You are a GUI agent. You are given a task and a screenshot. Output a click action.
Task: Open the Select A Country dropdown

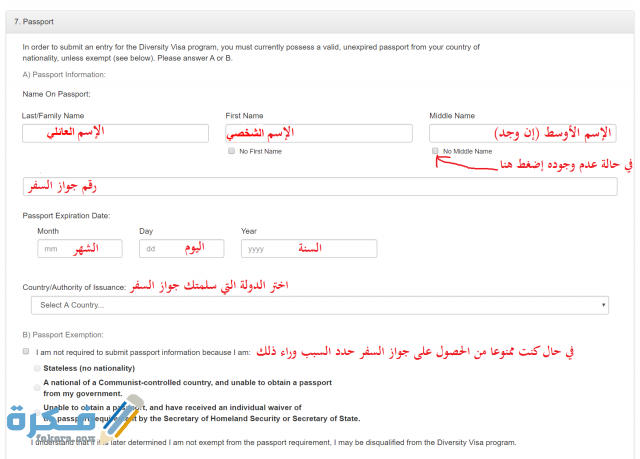319,305
